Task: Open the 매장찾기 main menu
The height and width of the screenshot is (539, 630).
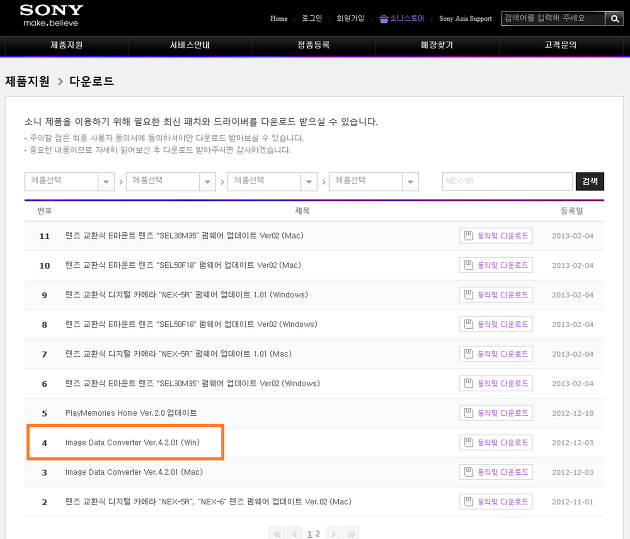Action: point(437,45)
